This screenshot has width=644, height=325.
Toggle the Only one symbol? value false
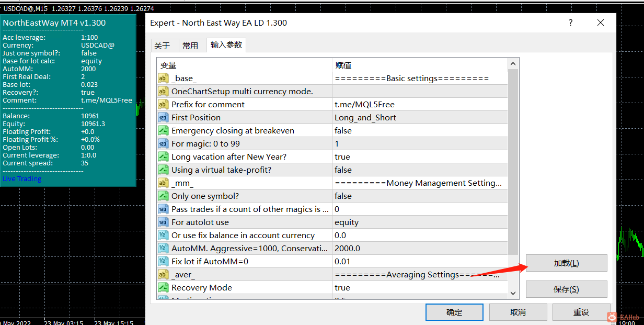[x=420, y=196]
